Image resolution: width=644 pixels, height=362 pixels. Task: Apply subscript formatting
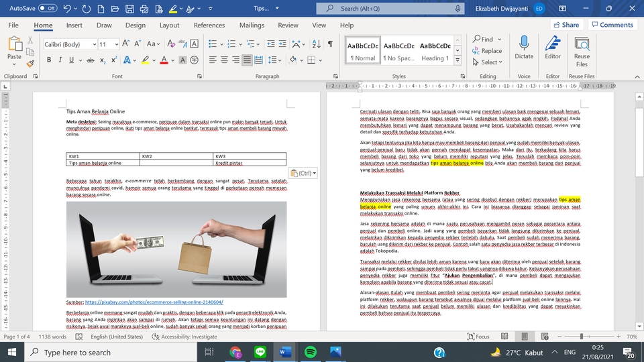pos(102,60)
